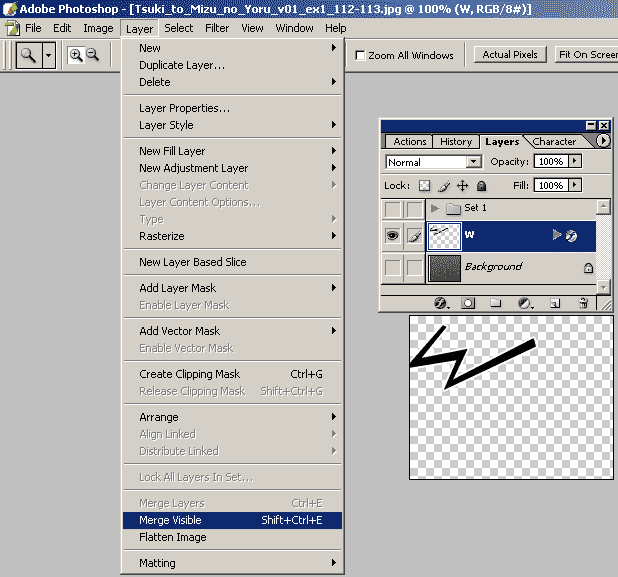The image size is (618, 577).
Task: Choose Create Clipping Mask entry
Action: tap(232, 374)
